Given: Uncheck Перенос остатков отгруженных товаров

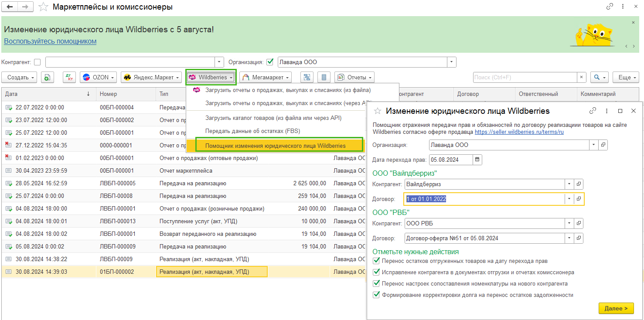Looking at the screenshot, I should [x=377, y=261].
